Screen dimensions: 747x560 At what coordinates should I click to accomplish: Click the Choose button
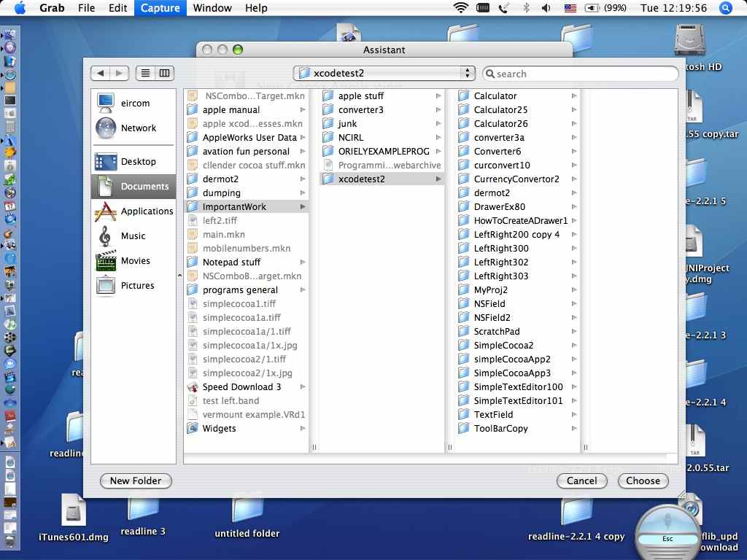[643, 481]
